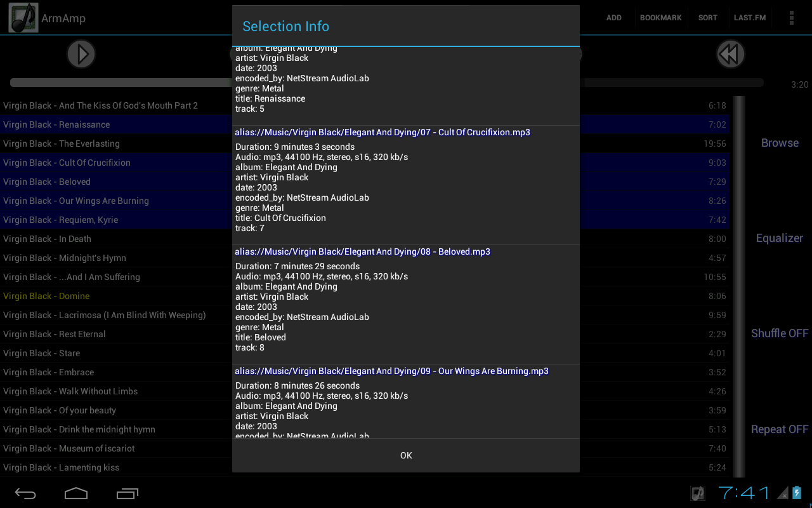The image size is (812, 508).
Task: Click the BOOKMARK action bar item
Action: 660,18
